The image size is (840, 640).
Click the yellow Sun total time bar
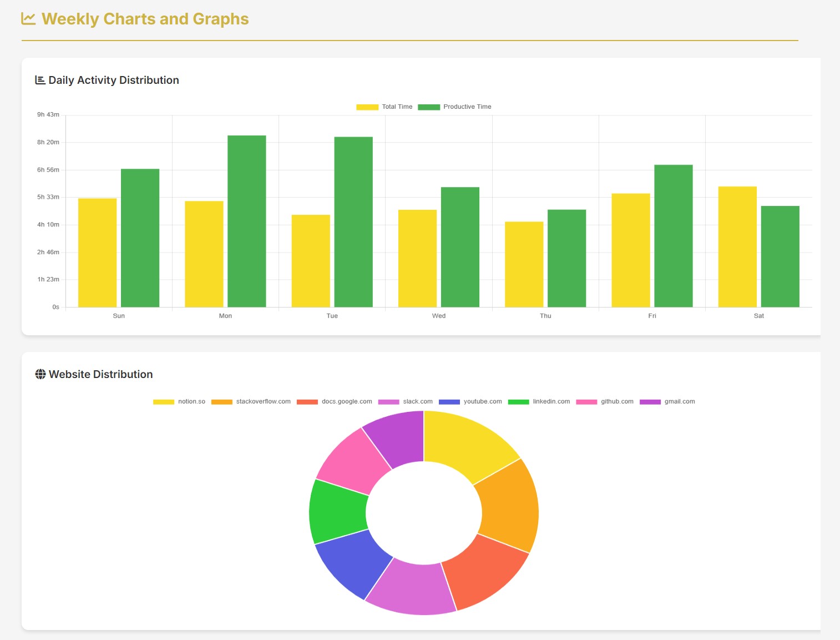coord(98,253)
